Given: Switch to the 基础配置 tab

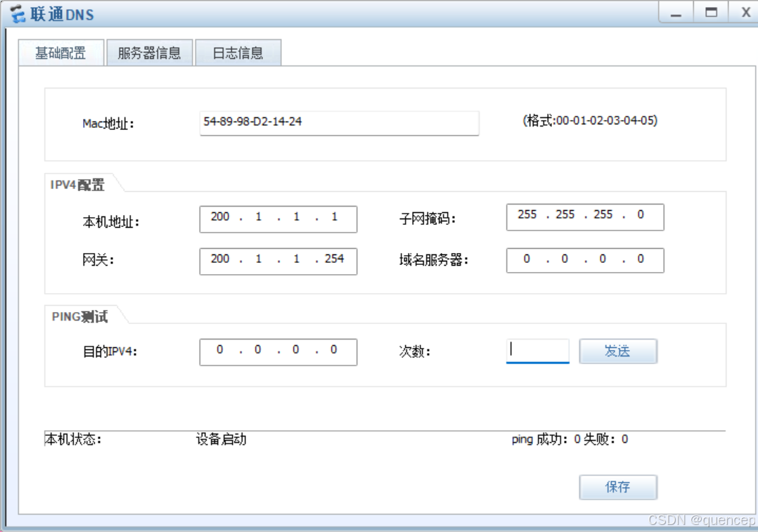Looking at the screenshot, I should pos(61,53).
